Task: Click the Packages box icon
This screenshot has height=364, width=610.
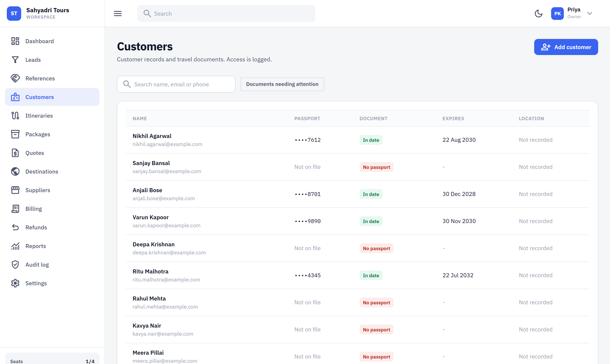Action: click(15, 134)
